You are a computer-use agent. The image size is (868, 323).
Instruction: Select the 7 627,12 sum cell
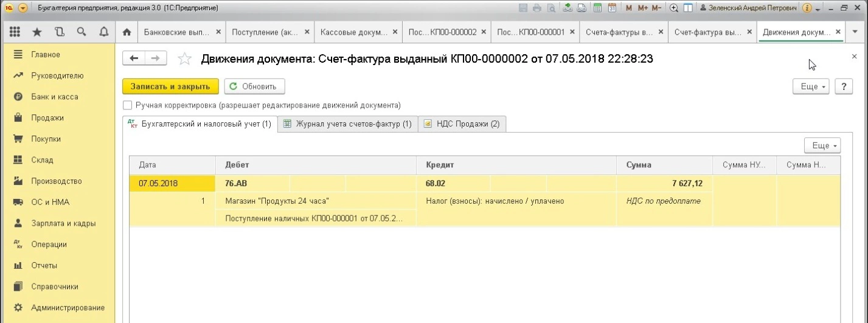pos(664,183)
